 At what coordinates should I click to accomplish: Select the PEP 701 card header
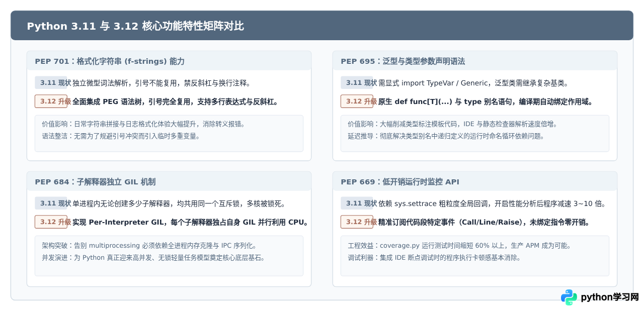point(169,61)
